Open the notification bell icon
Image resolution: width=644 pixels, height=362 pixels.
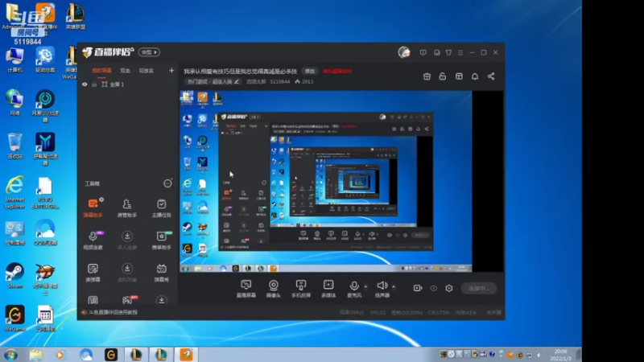point(475,76)
